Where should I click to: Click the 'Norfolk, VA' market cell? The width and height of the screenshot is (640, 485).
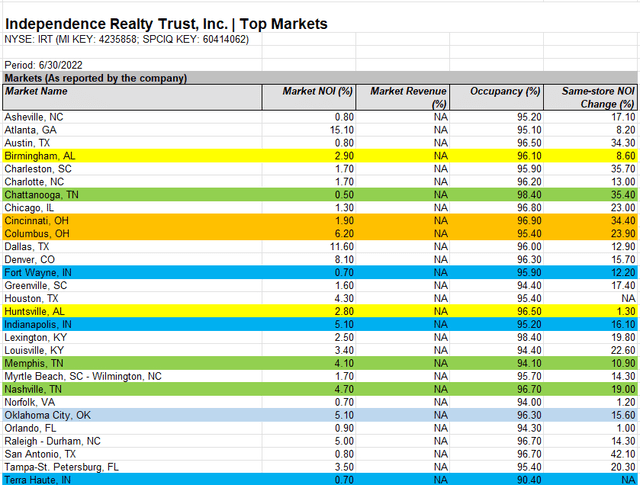tap(132, 402)
